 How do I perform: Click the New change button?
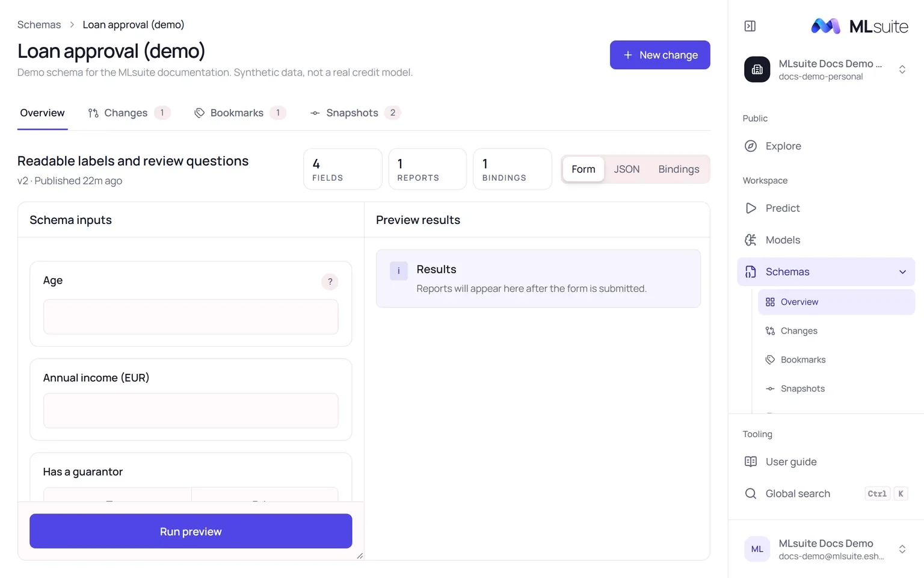pos(660,55)
